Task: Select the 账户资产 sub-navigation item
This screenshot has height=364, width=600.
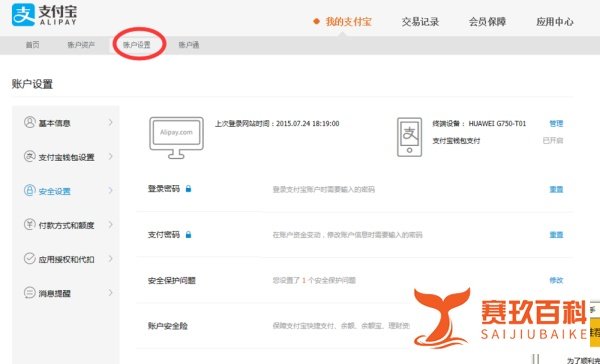Action: click(x=81, y=45)
